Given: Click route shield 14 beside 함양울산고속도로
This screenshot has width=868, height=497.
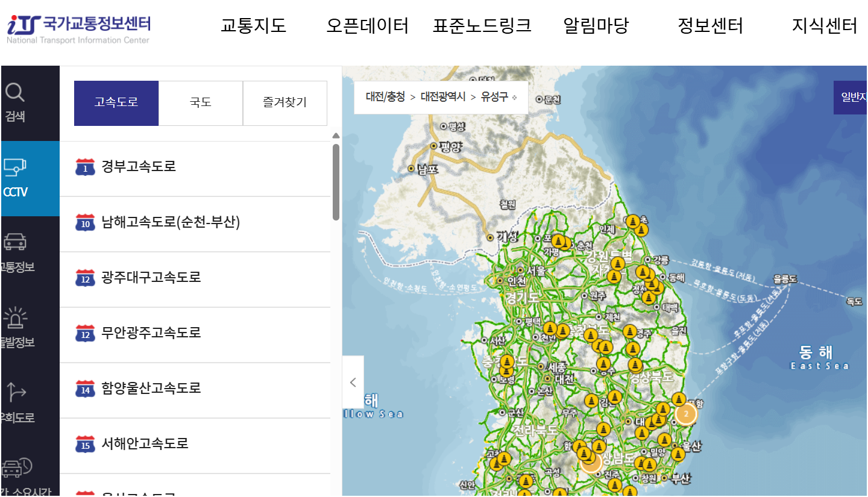Looking at the screenshot, I should click(85, 389).
